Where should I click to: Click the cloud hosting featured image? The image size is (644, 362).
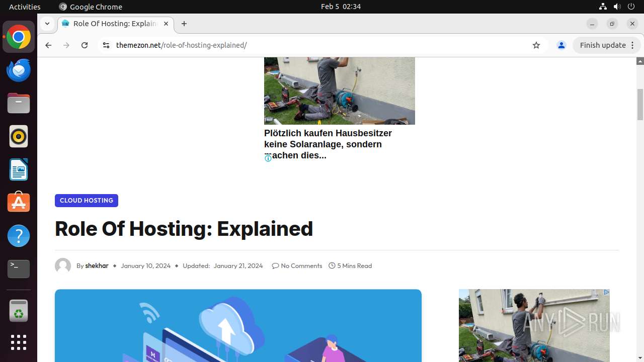(x=238, y=326)
